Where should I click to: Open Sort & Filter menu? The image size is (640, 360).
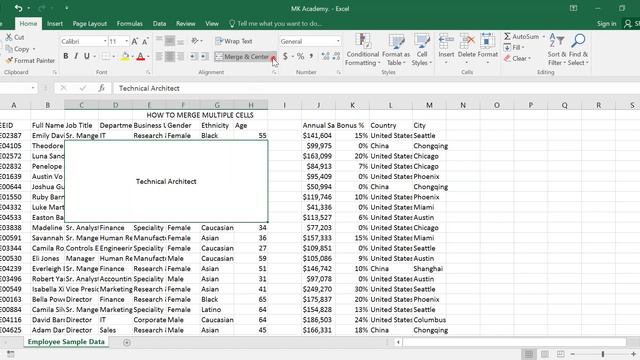pyautogui.click(x=557, y=49)
